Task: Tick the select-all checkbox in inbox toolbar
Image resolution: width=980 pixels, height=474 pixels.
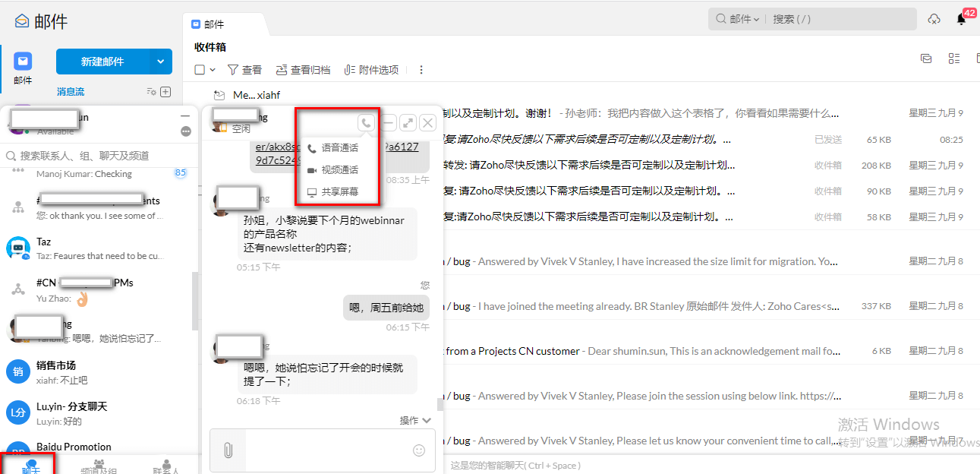Action: click(x=200, y=70)
